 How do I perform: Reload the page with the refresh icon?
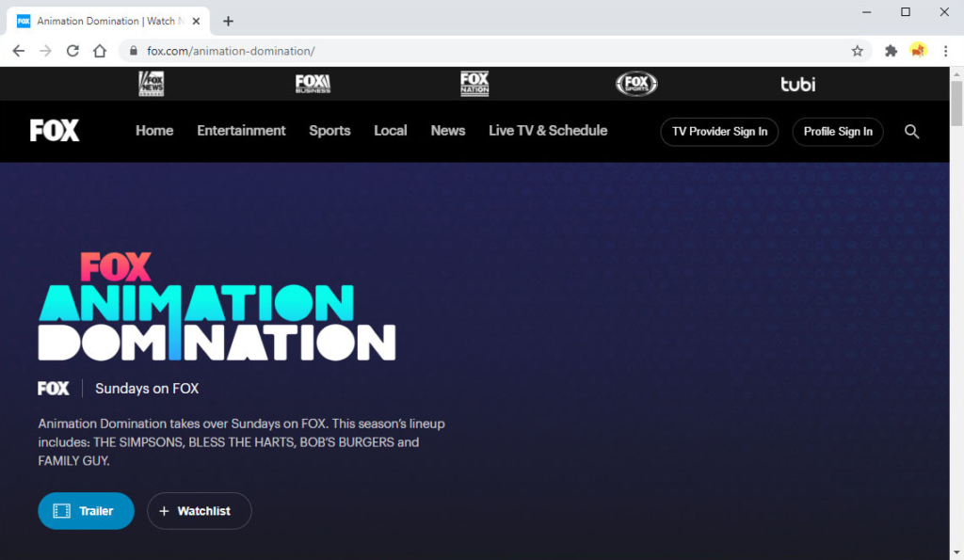[72, 51]
